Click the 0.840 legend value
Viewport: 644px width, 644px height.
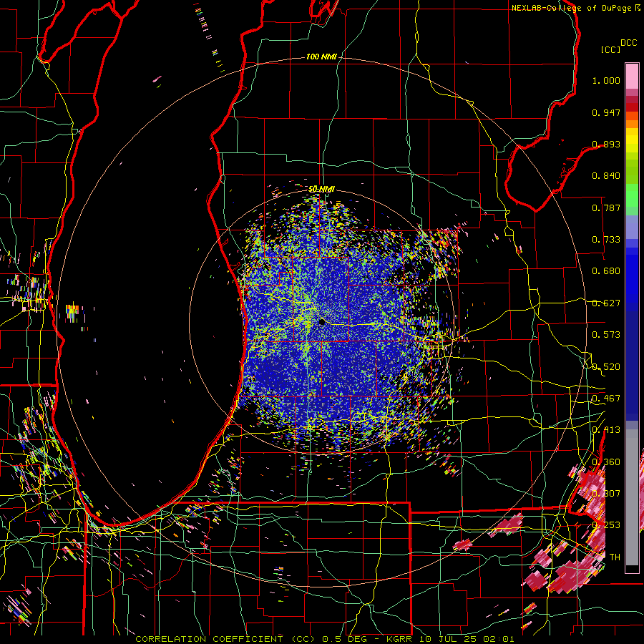[x=606, y=176]
